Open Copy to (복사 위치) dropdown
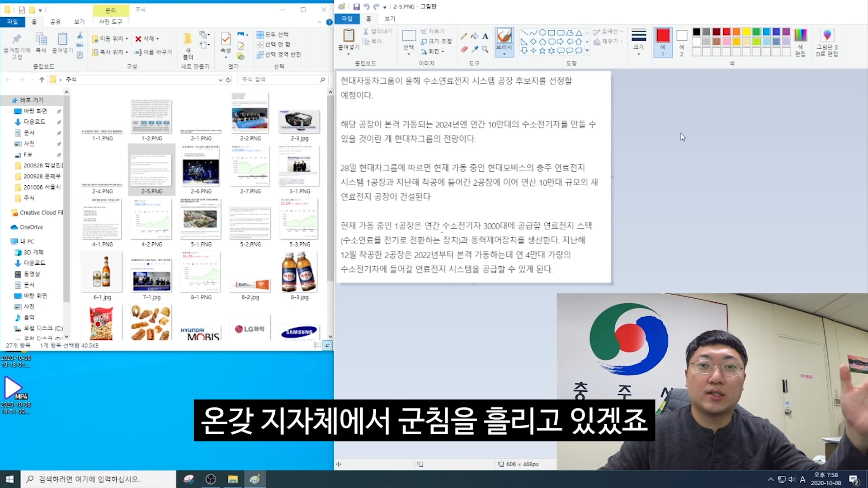 coord(110,52)
